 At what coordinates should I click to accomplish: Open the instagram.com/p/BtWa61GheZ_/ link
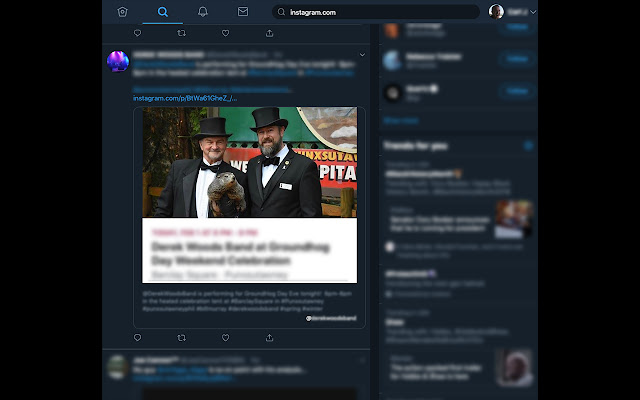pyautogui.click(x=185, y=98)
